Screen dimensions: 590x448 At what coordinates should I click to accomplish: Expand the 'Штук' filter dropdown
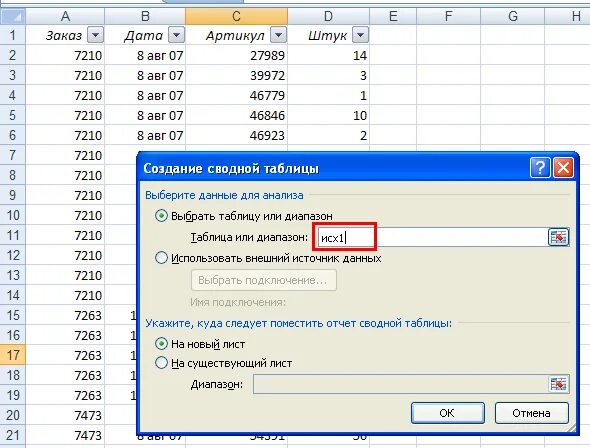pos(360,35)
